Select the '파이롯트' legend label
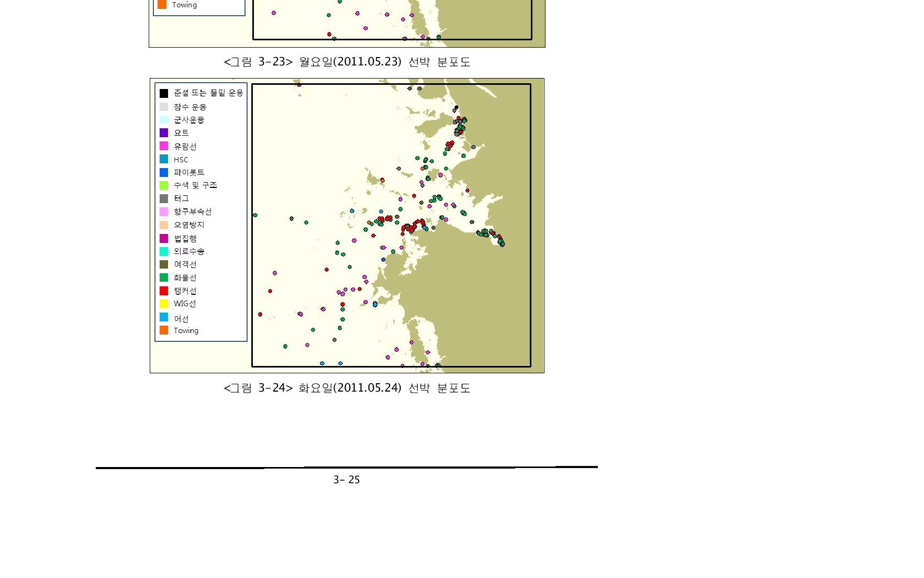This screenshot has height=578, width=924. (x=189, y=172)
